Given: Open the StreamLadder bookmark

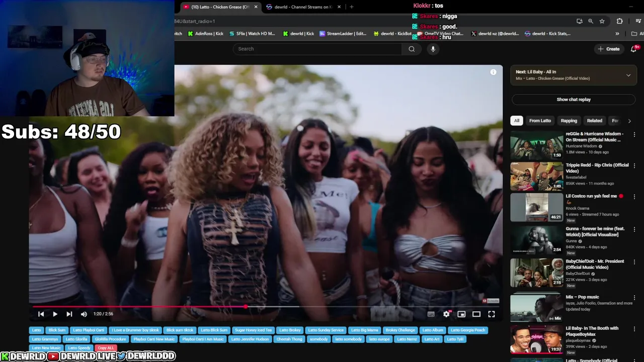Looking at the screenshot, I should tap(343, 34).
